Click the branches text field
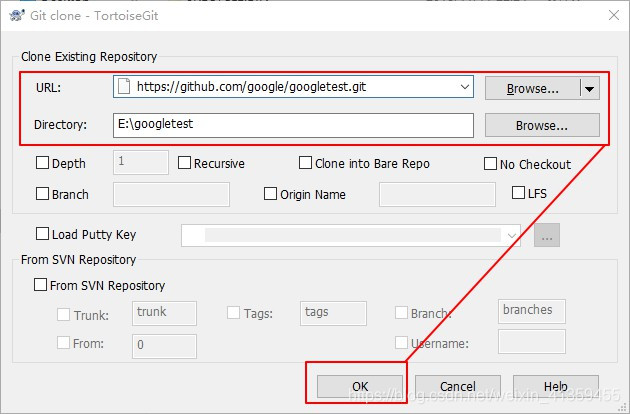The image size is (630, 414). [x=532, y=311]
